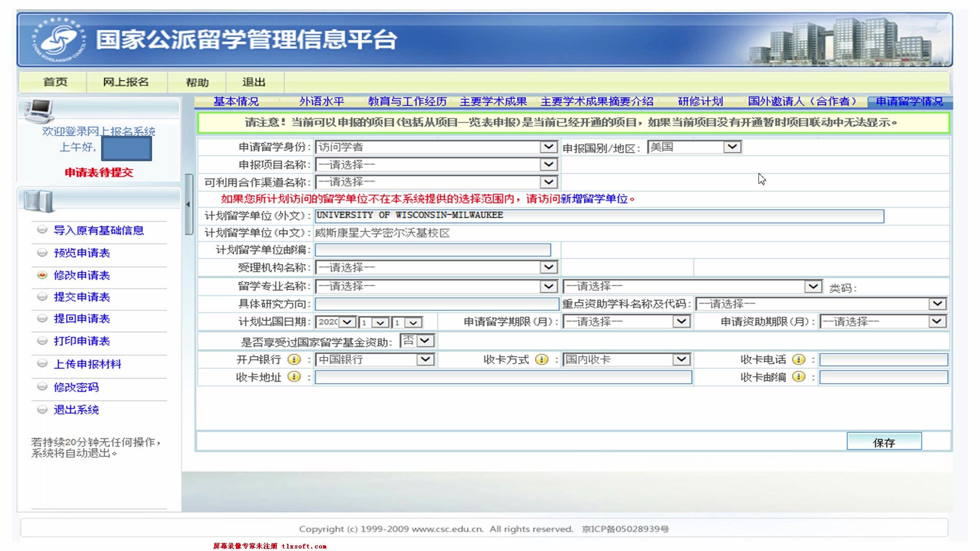The height and width of the screenshot is (551, 980).
Task: Open the 受理机构名称 dropdown
Action: [x=436, y=267]
